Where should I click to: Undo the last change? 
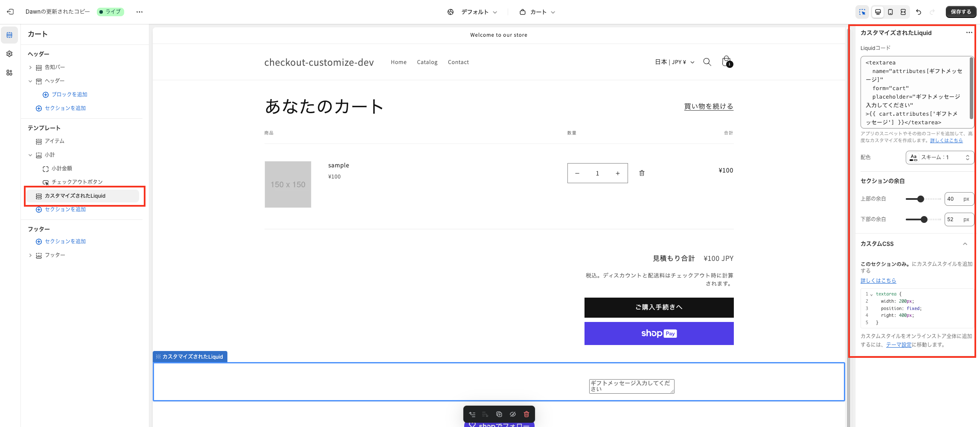click(x=919, y=12)
